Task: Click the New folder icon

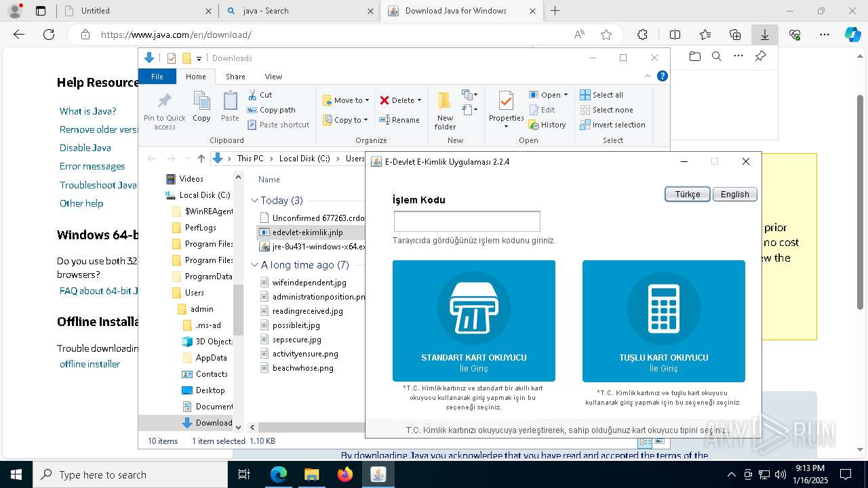Action: [x=444, y=101]
